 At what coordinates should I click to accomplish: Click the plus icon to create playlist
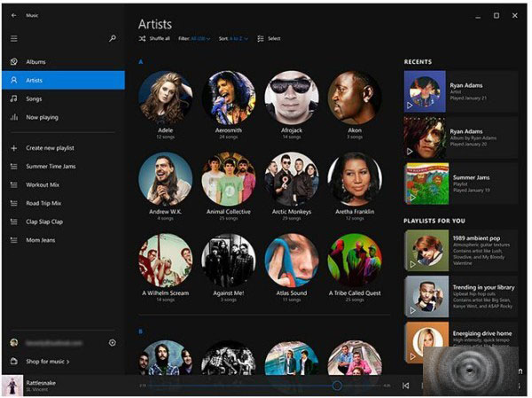(x=13, y=148)
